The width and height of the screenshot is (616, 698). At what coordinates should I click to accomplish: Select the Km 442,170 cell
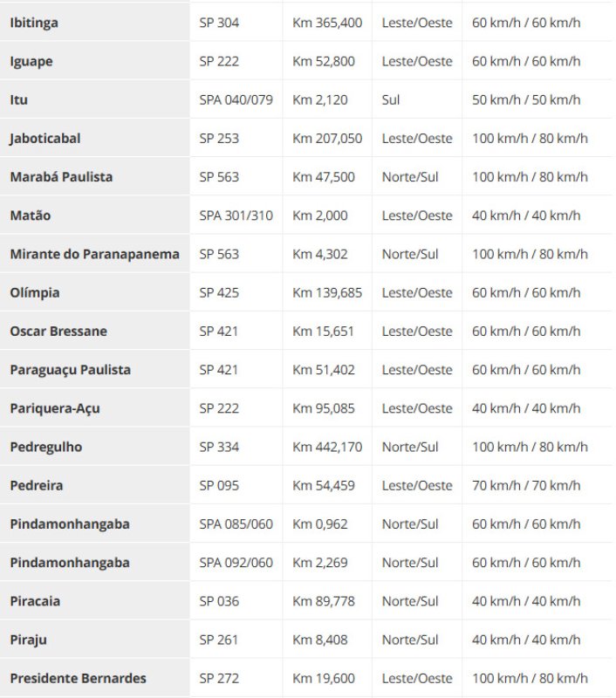pos(327,447)
